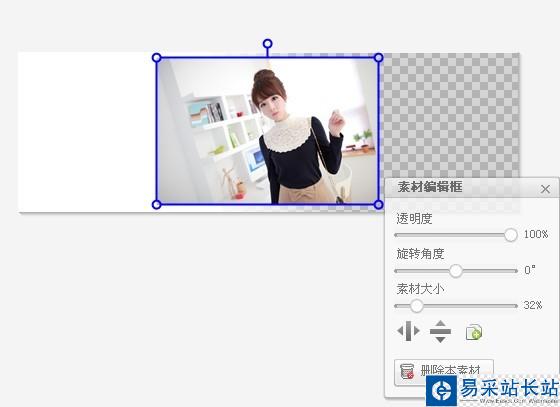The width and height of the screenshot is (560, 407).
Task: Click the rotation handle above the photo
Action: (x=268, y=44)
